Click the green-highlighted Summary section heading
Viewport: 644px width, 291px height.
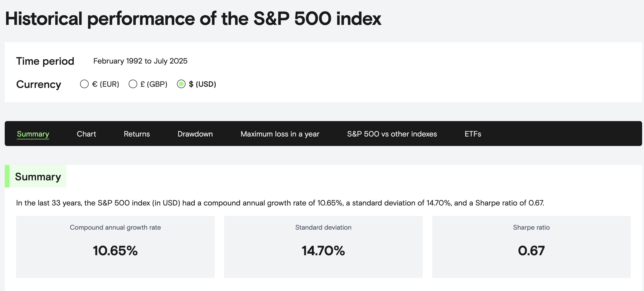(x=38, y=177)
